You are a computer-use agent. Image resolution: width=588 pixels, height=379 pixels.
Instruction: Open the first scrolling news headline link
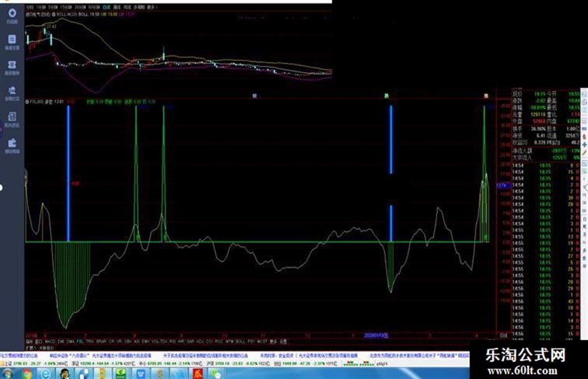click(x=19, y=355)
